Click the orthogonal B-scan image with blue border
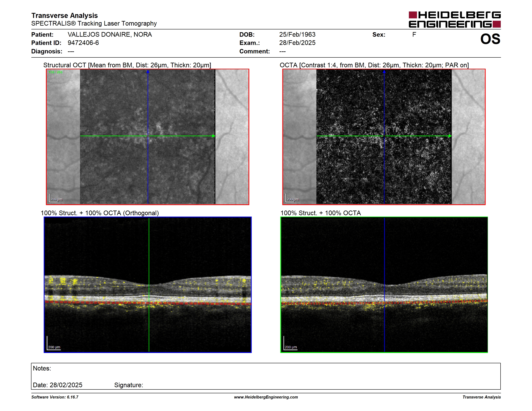The width and height of the screenshot is (532, 411). tap(148, 285)
